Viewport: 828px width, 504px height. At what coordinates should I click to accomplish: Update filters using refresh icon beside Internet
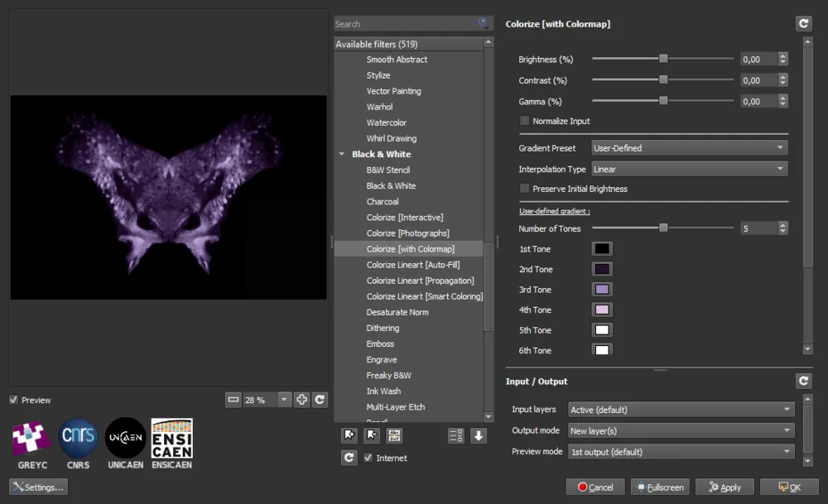[x=349, y=458]
